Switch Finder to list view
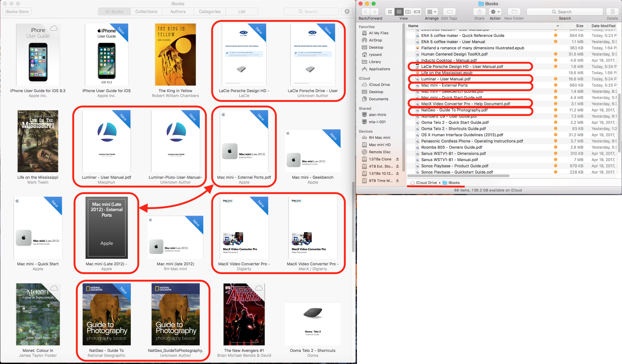The height and width of the screenshot is (364, 622). click(x=399, y=12)
